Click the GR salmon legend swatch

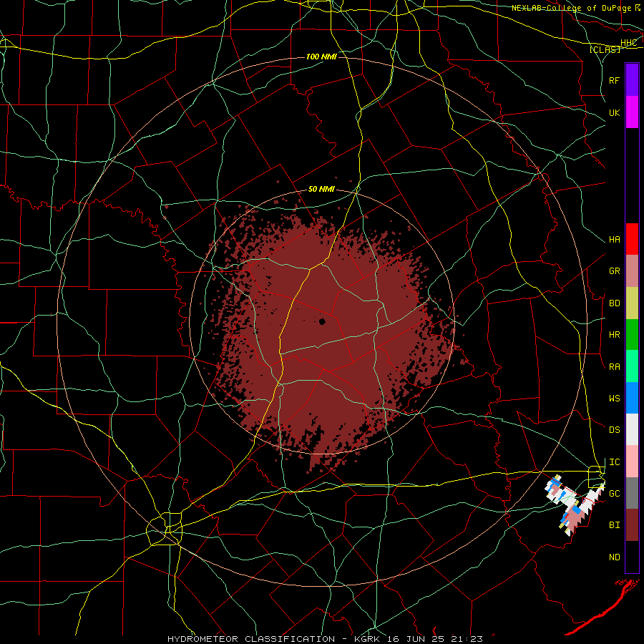tap(632, 271)
